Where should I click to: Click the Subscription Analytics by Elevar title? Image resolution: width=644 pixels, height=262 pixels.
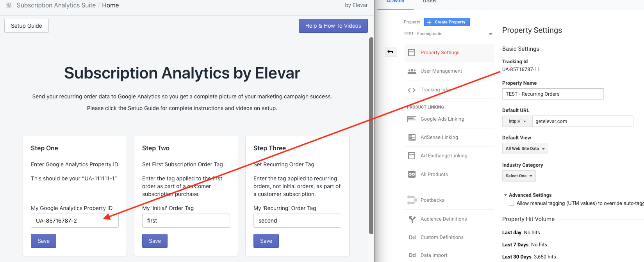[182, 73]
